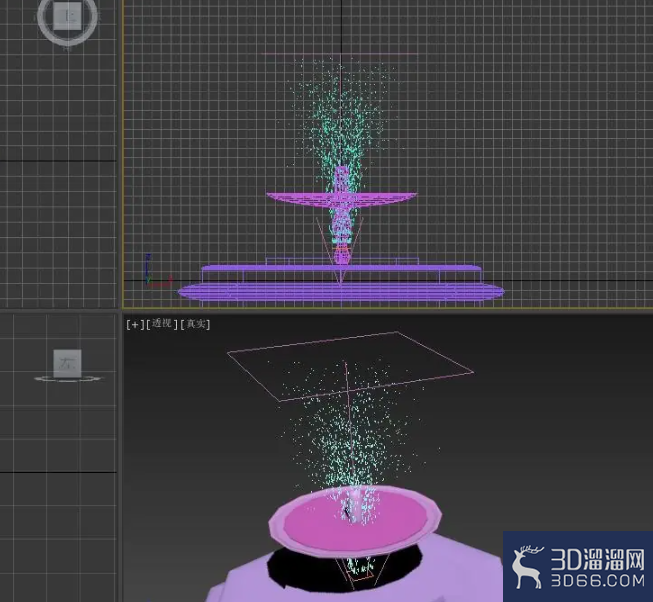Click the flat compass ring under 左 ViewCube
Viewport: 653px width, 602px height.
pos(67,378)
